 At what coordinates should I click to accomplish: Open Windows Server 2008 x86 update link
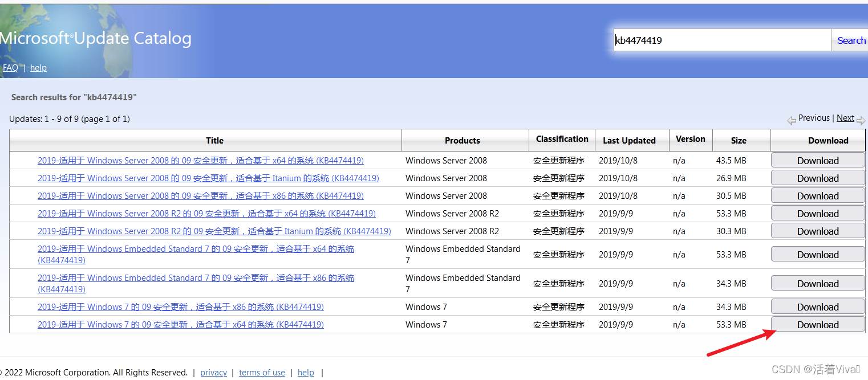(x=201, y=196)
